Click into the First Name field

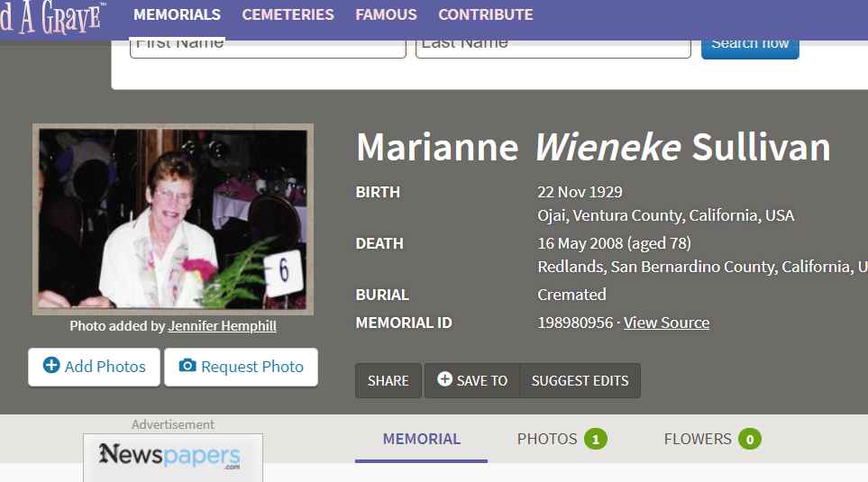coord(268,49)
